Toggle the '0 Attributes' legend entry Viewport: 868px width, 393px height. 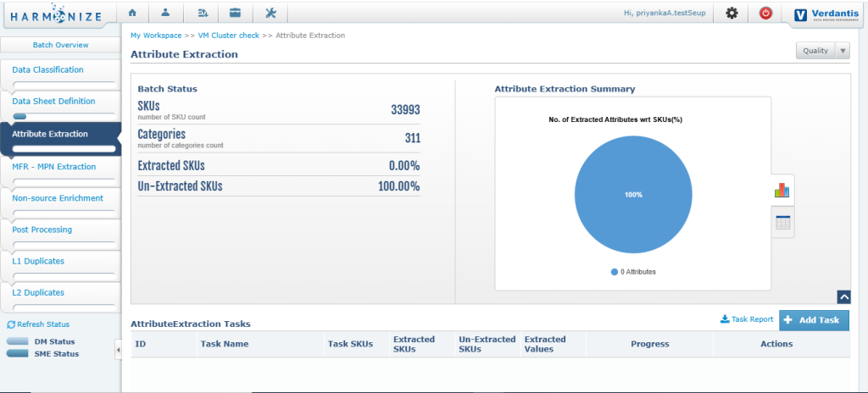[633, 272]
